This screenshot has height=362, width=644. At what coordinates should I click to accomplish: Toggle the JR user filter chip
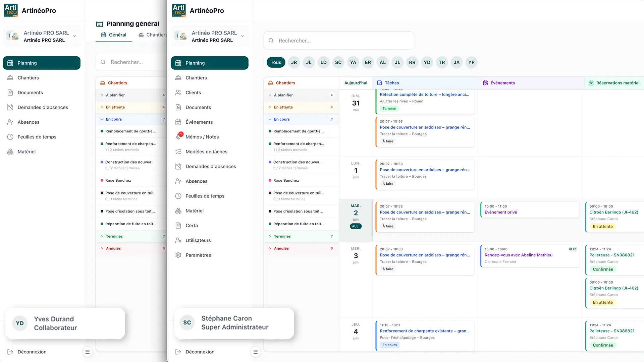[294, 62]
